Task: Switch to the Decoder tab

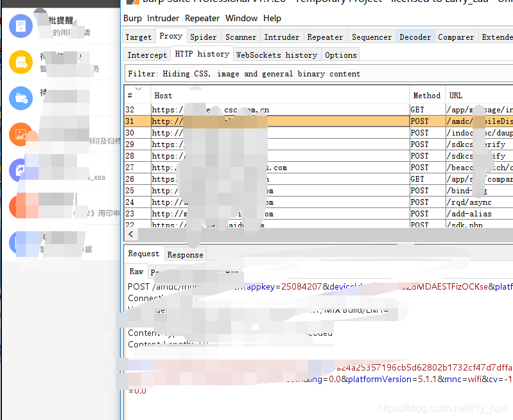Action: pyautogui.click(x=415, y=37)
